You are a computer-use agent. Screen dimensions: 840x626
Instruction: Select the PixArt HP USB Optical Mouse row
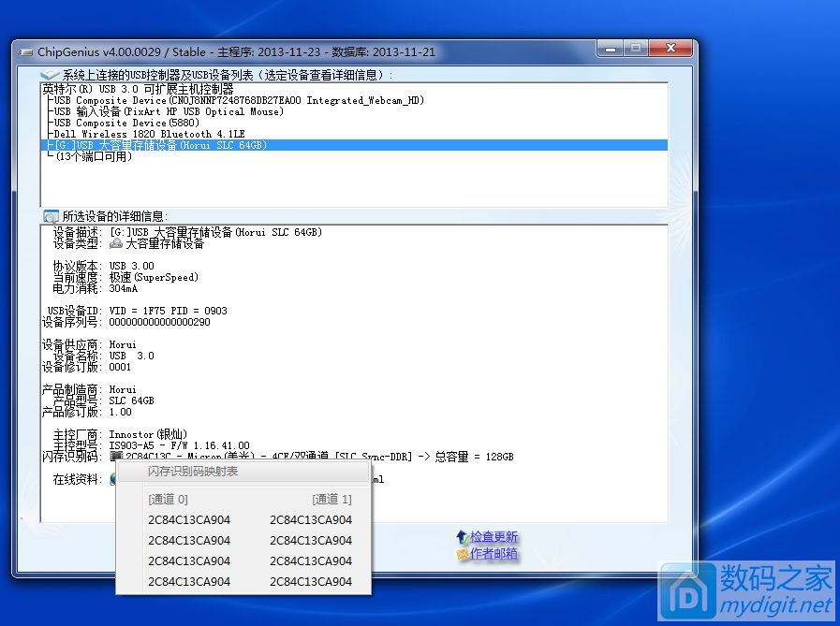(169, 111)
